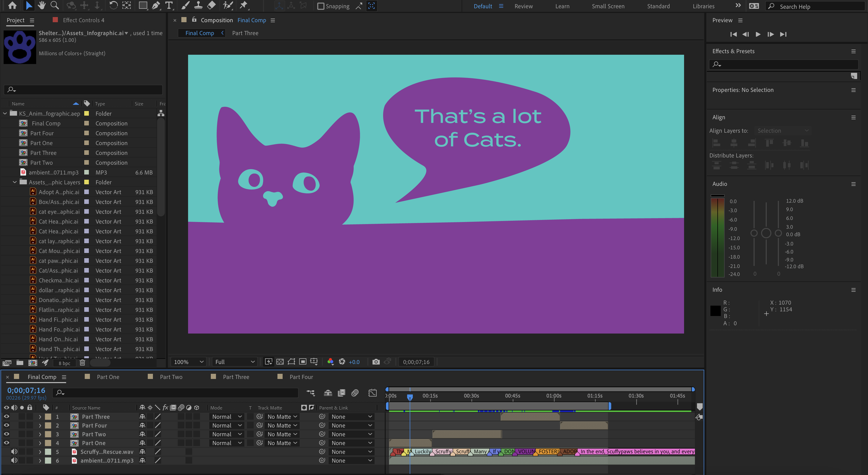Hide the Part Two layer
Viewport: 868px width, 475px height.
point(6,434)
